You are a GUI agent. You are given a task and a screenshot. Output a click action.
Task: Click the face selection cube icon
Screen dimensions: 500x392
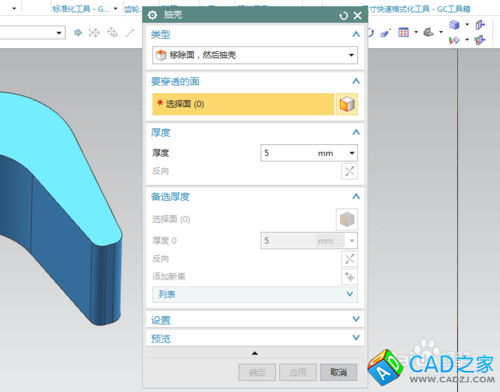pos(347,104)
